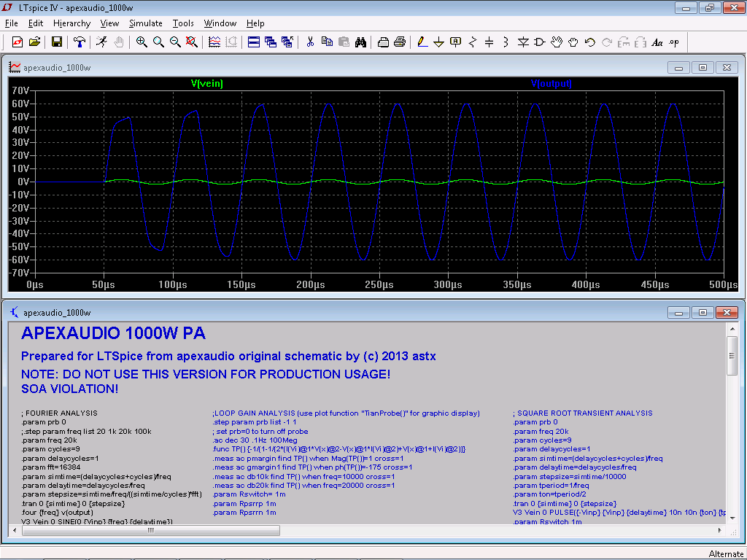Select the Place Inductor tool
Viewport: 747px width, 560px height.
coord(506,42)
